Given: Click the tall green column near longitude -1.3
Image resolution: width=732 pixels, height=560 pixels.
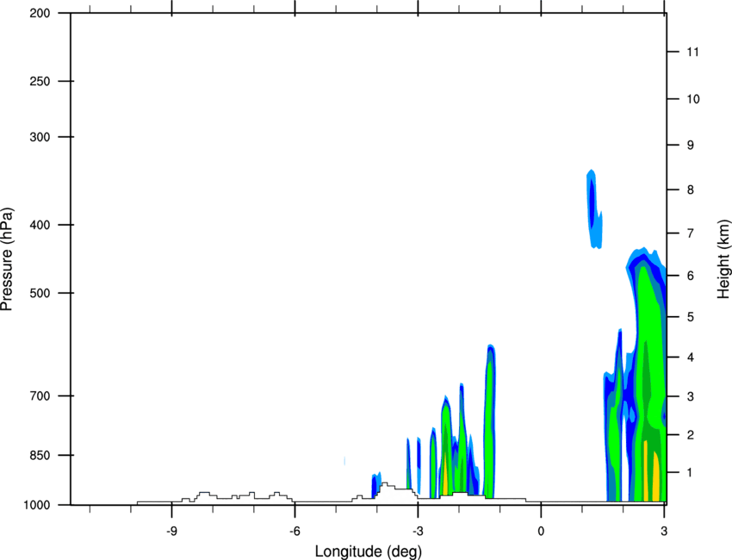Looking at the screenshot, I should [x=489, y=422].
